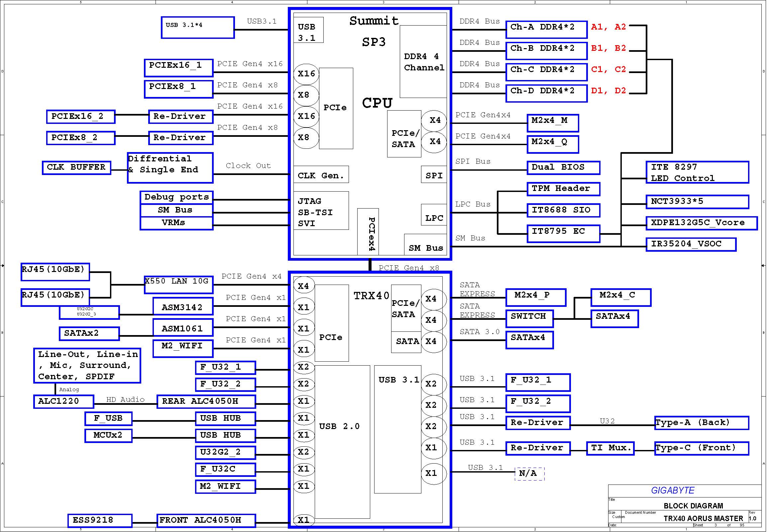Click the VRMs block
The width and height of the screenshot is (770, 532).
[x=177, y=223]
